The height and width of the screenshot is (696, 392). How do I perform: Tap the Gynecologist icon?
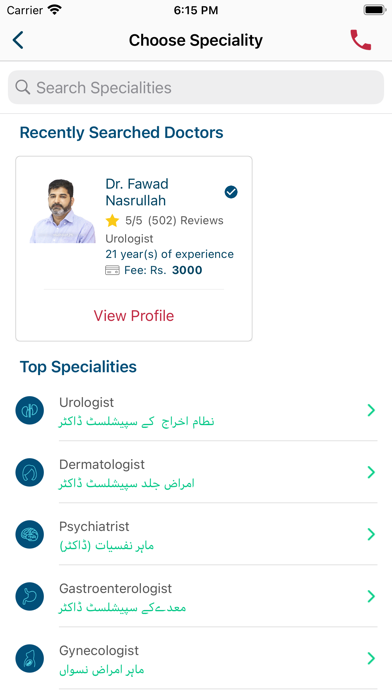pos(29,659)
